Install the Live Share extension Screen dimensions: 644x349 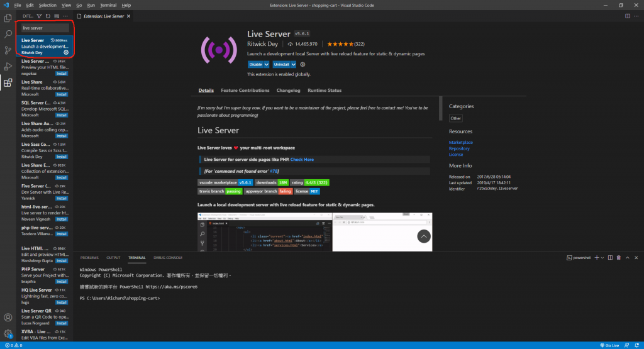pyautogui.click(x=62, y=94)
